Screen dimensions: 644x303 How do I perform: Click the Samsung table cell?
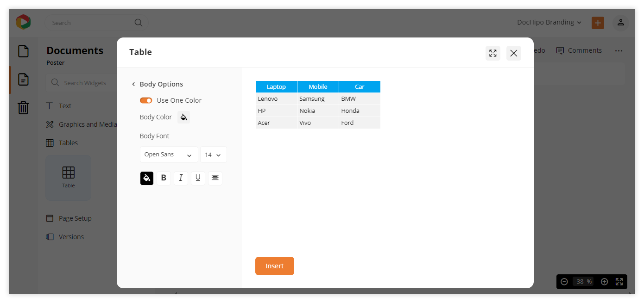(318, 99)
